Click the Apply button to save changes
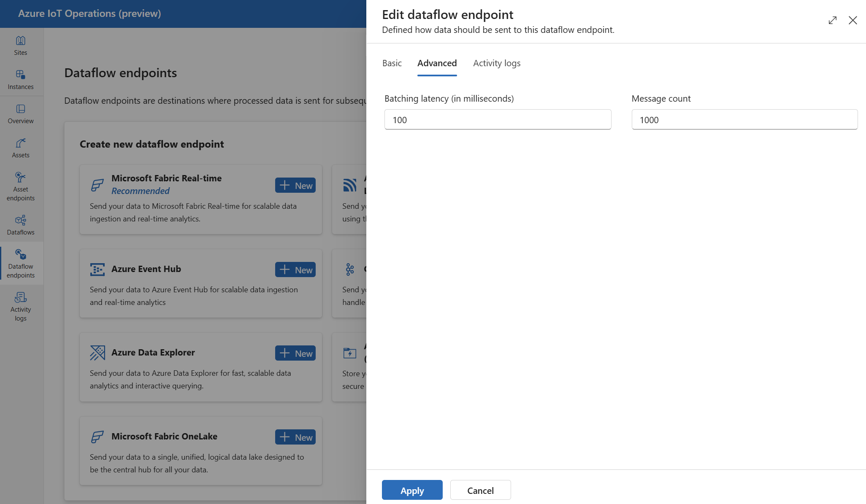 point(412,490)
